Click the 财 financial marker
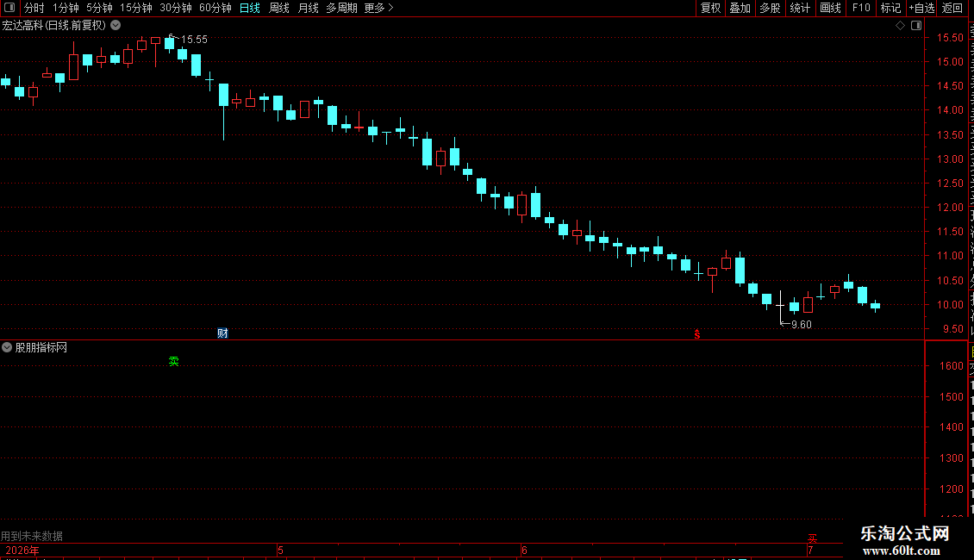Viewport: 974px width, 560px height. pos(223,333)
